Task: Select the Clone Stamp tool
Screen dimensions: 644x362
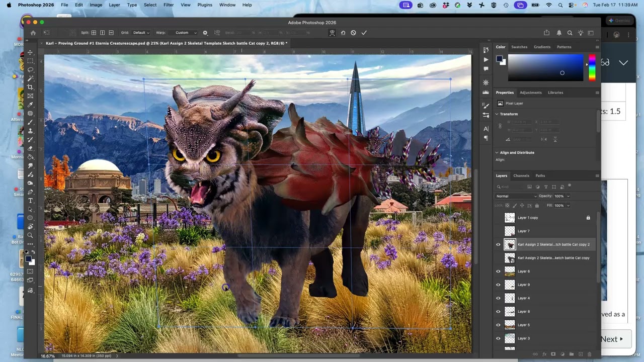Action: click(30, 131)
